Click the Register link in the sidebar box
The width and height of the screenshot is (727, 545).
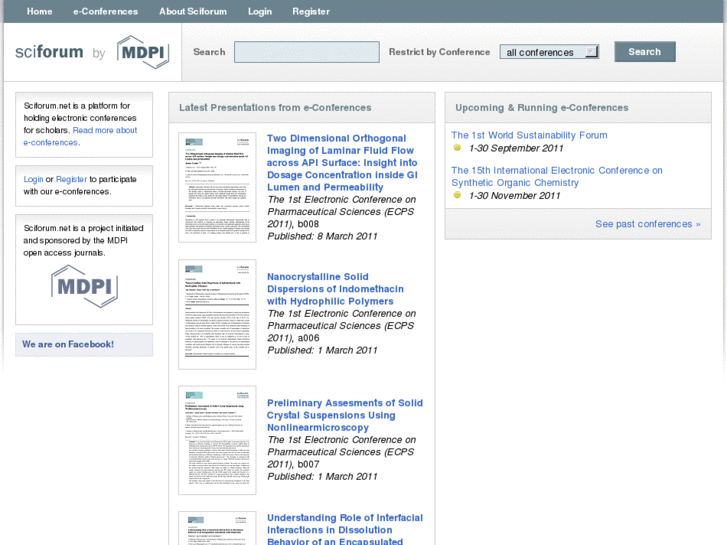71,179
